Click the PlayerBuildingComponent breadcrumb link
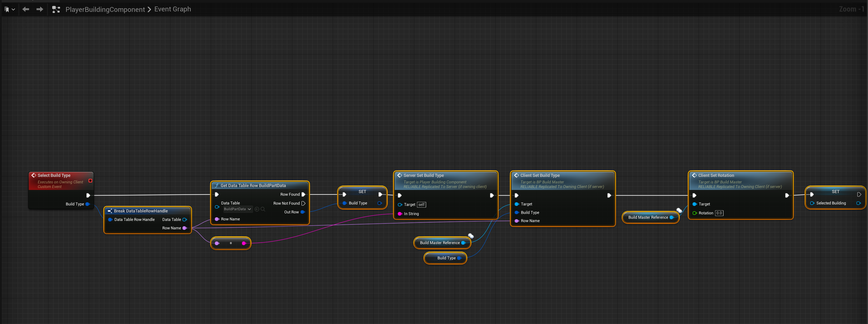Screen dimensions: 868x324 tap(105, 9)
